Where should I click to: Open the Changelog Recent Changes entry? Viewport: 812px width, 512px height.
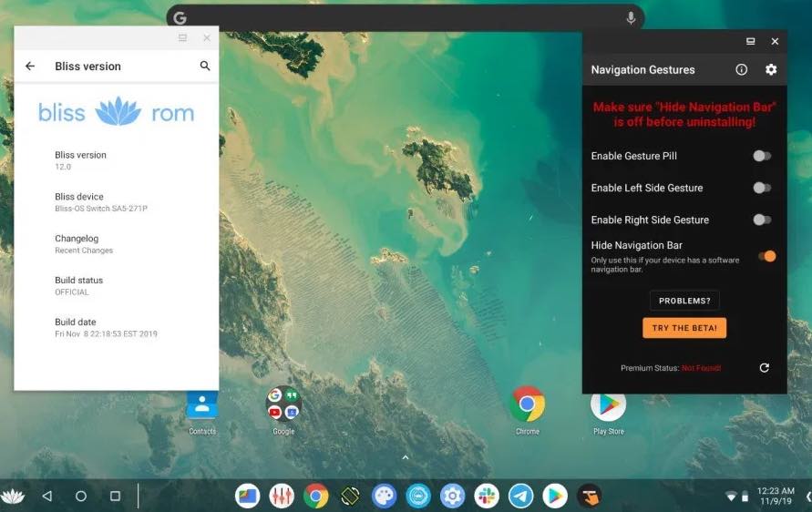coord(116,244)
